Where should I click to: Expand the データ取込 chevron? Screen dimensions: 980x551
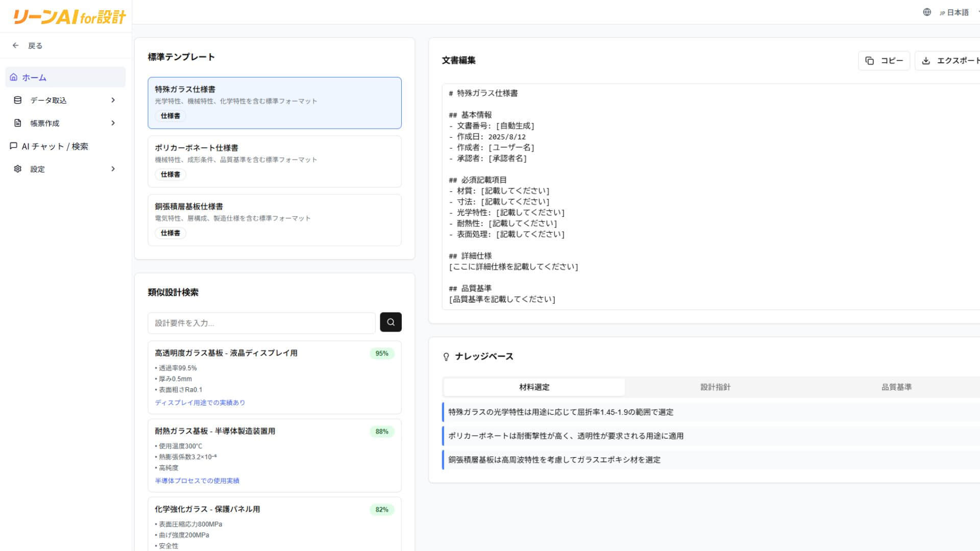click(x=113, y=100)
